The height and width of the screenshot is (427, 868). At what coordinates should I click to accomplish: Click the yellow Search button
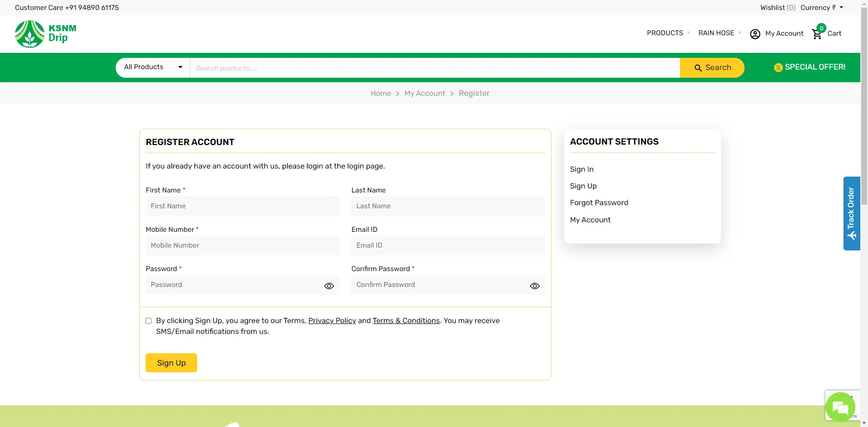(712, 68)
